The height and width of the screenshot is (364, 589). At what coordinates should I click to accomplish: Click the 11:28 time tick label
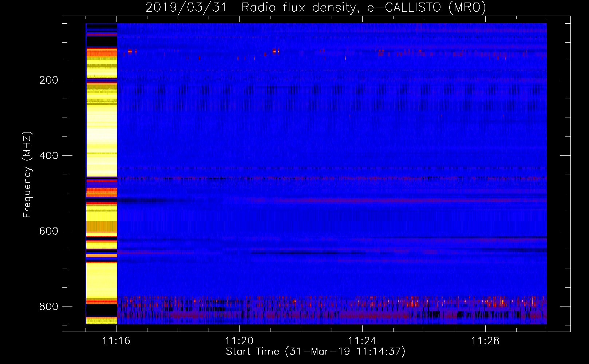click(x=486, y=341)
